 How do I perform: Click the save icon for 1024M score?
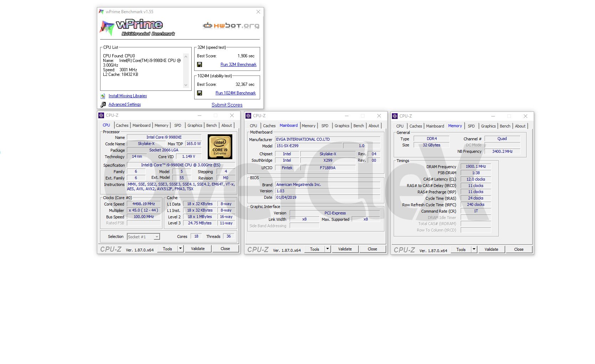(200, 93)
